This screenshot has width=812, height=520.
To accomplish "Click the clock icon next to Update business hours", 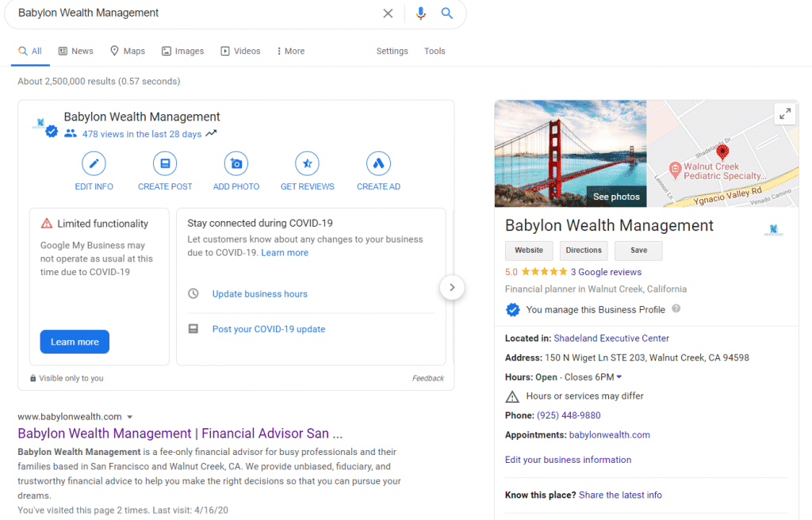I will [x=193, y=293].
